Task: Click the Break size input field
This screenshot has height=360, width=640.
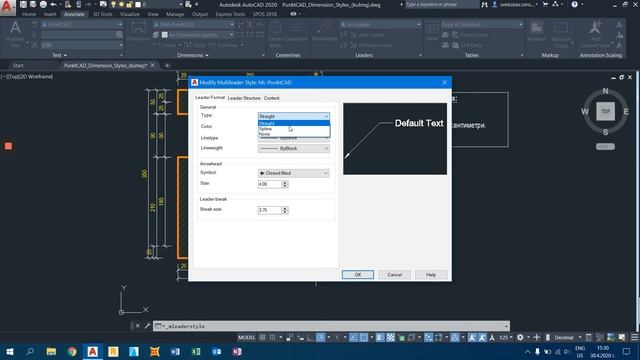Action: tap(269, 210)
